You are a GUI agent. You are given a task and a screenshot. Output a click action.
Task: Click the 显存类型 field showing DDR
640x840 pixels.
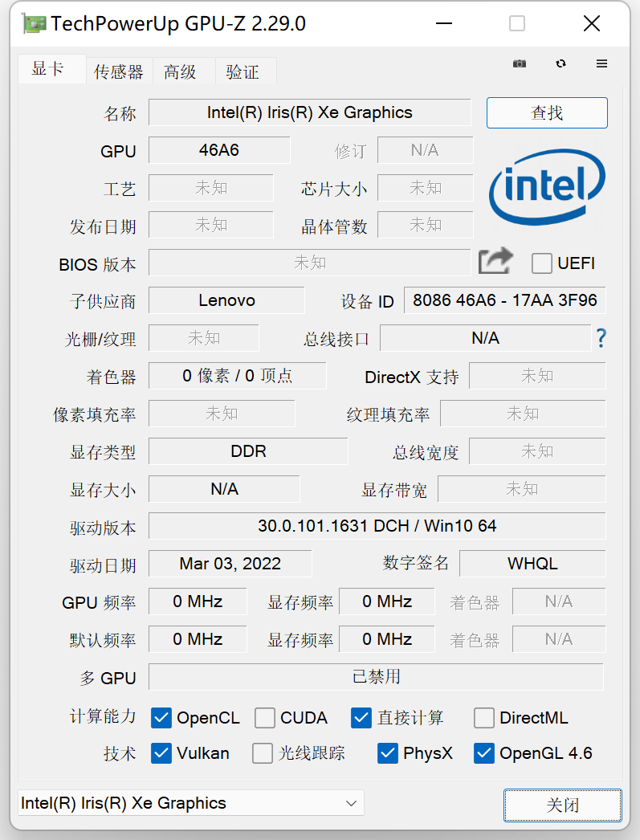(x=248, y=451)
